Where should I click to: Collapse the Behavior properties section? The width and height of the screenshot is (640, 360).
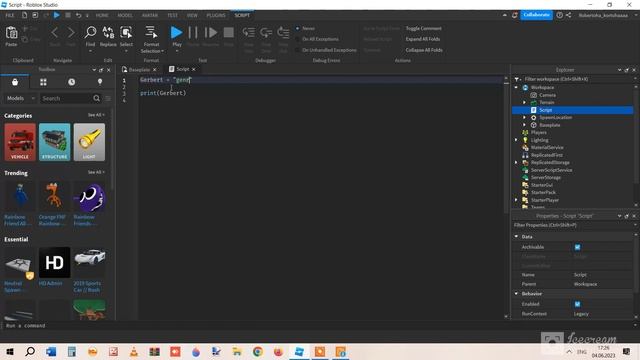coord(516,294)
